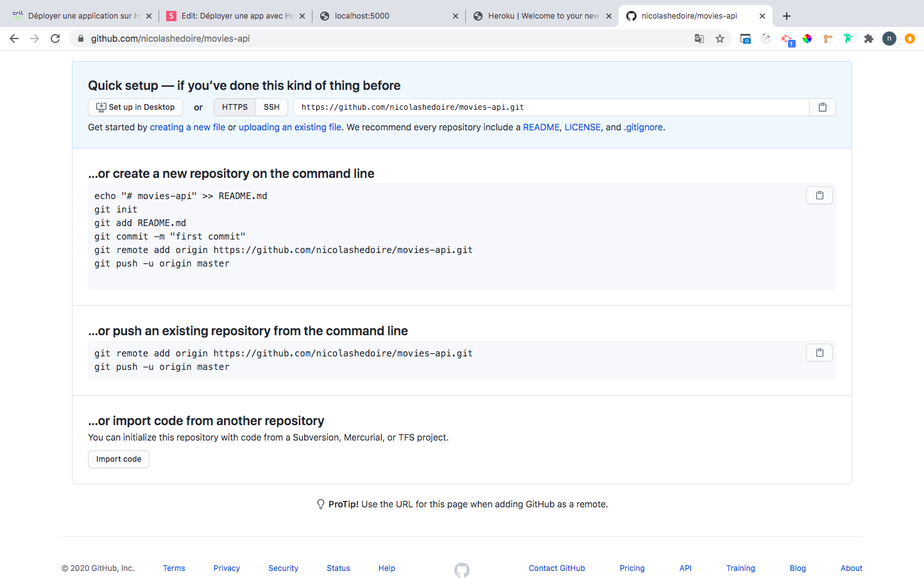The height and width of the screenshot is (578, 924).
Task: Click the echo "# movies-api" line
Action: (x=181, y=196)
